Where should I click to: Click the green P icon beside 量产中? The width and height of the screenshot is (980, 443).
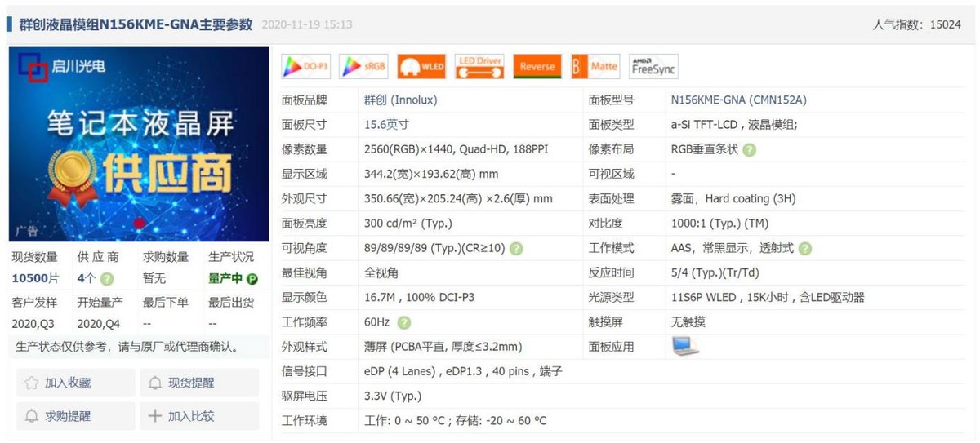pos(252,279)
